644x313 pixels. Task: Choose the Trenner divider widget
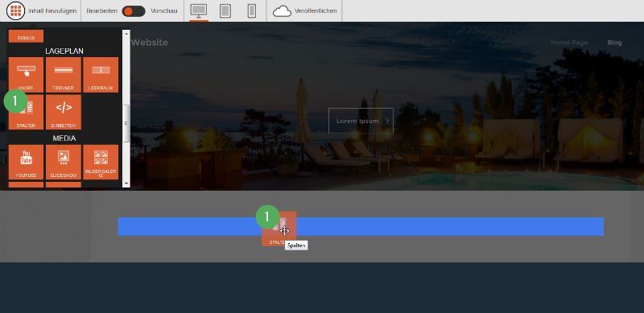[64, 75]
